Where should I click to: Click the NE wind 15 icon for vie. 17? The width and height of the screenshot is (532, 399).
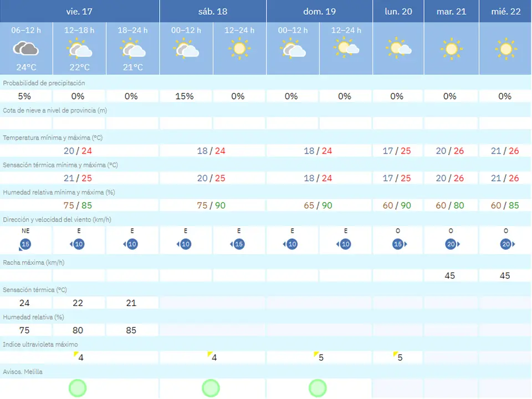25,244
